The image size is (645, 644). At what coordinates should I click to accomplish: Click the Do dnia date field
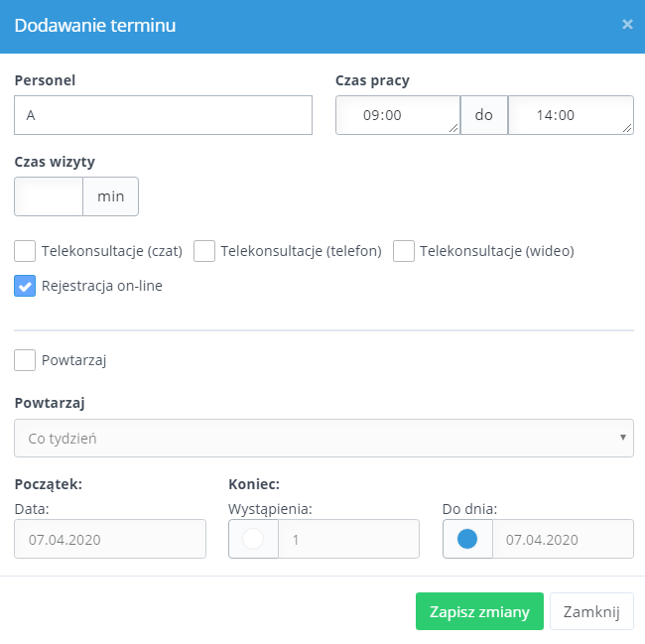pos(564,539)
